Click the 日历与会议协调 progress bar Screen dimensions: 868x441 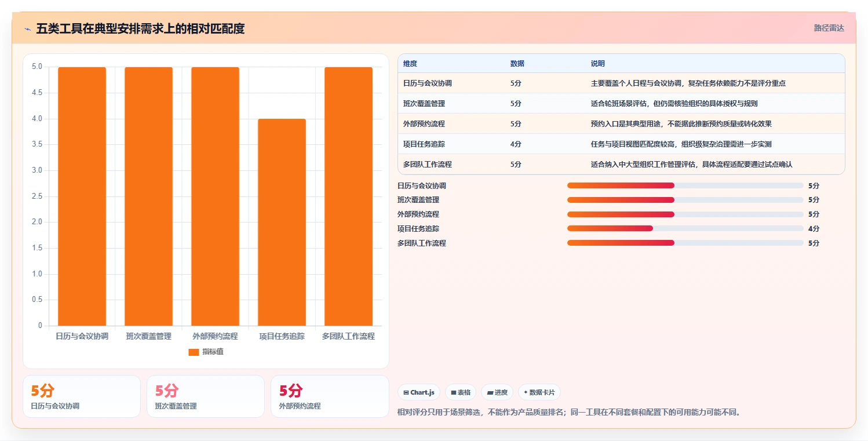(685, 185)
